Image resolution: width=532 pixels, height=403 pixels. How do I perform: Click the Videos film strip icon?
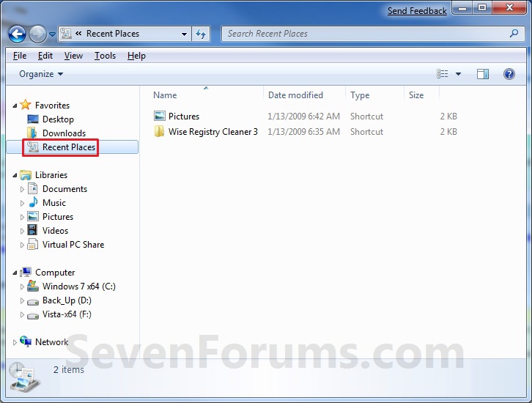tap(32, 230)
